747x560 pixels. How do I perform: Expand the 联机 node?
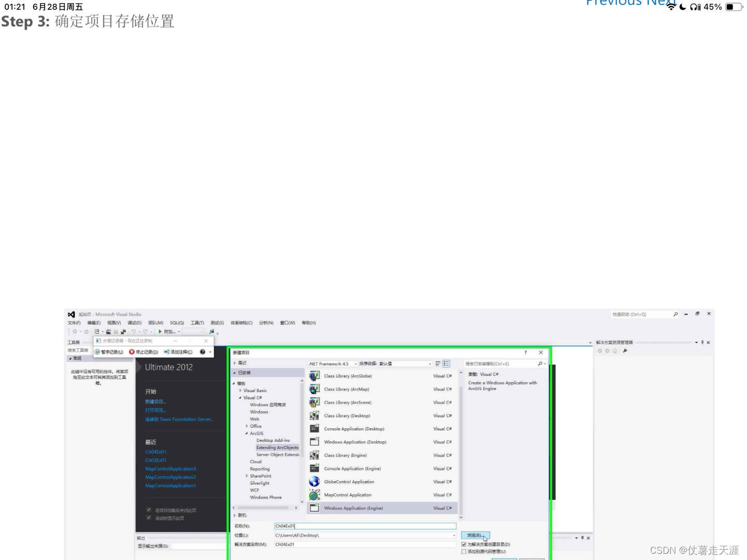click(x=234, y=515)
